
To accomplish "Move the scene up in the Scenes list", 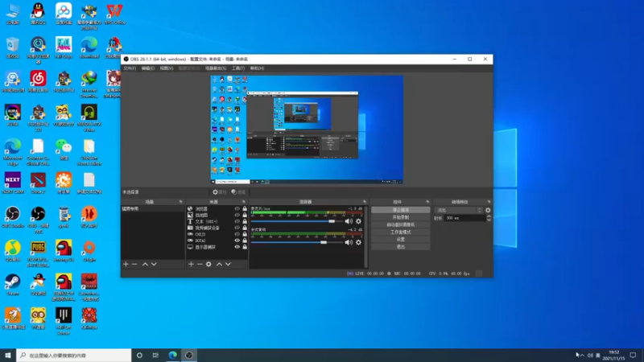I will (145, 265).
